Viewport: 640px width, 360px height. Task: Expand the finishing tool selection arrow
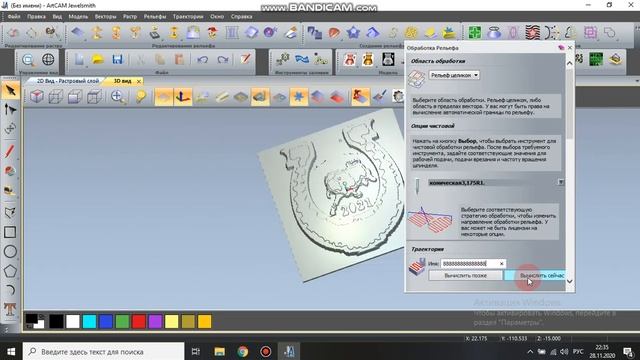pyautogui.click(x=561, y=182)
